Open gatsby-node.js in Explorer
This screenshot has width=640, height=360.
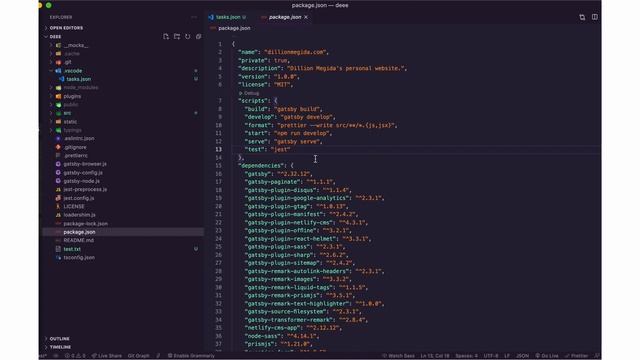[81, 181]
